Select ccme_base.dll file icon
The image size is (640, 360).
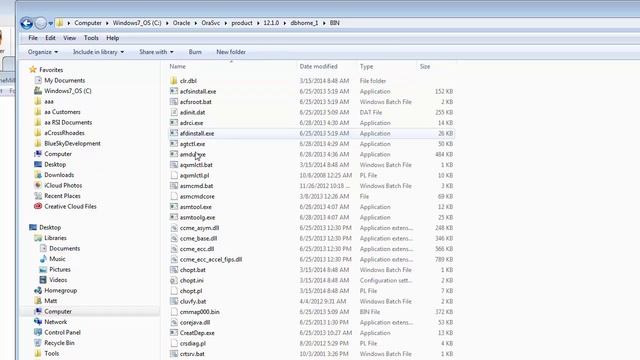[x=174, y=238]
